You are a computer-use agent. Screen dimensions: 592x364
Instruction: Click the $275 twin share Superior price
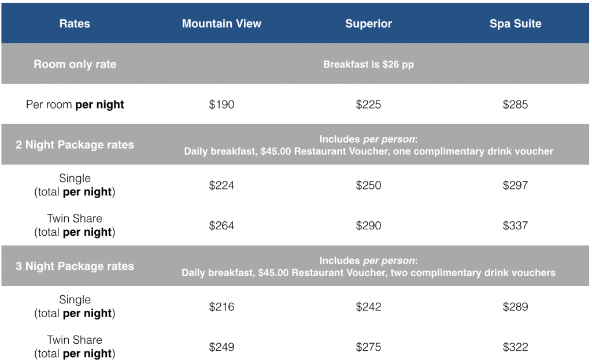point(368,347)
